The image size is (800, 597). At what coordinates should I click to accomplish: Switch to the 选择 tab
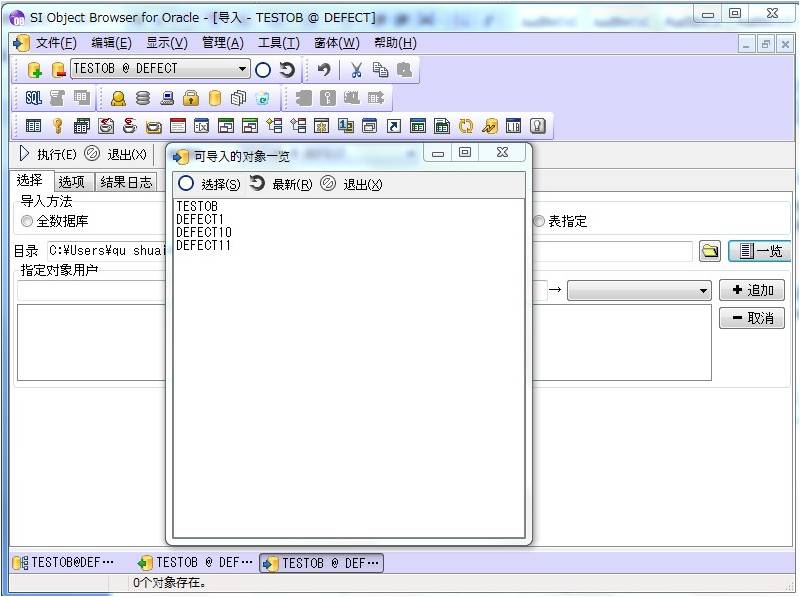click(30, 180)
